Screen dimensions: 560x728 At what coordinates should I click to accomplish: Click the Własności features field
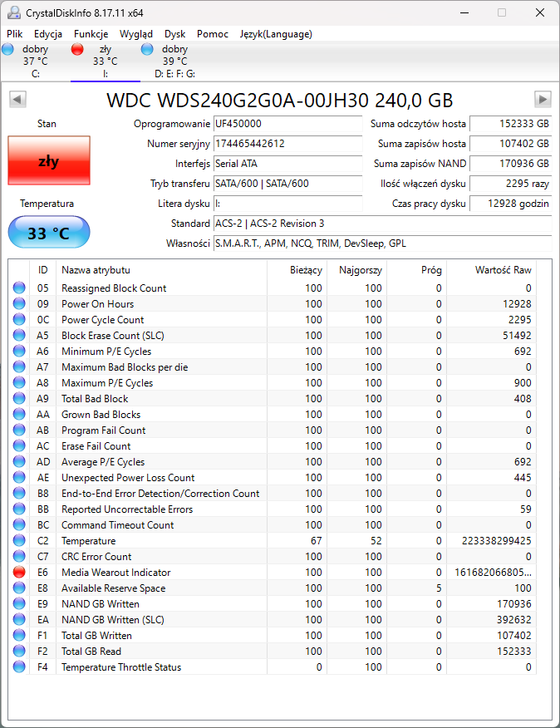(x=383, y=243)
